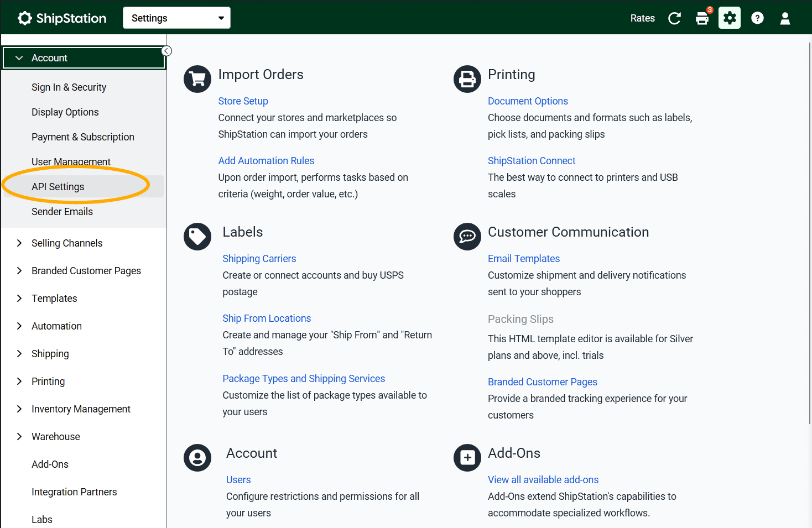The height and width of the screenshot is (528, 812).
Task: Open Package Types and Shipping Services link
Action: 304,379
